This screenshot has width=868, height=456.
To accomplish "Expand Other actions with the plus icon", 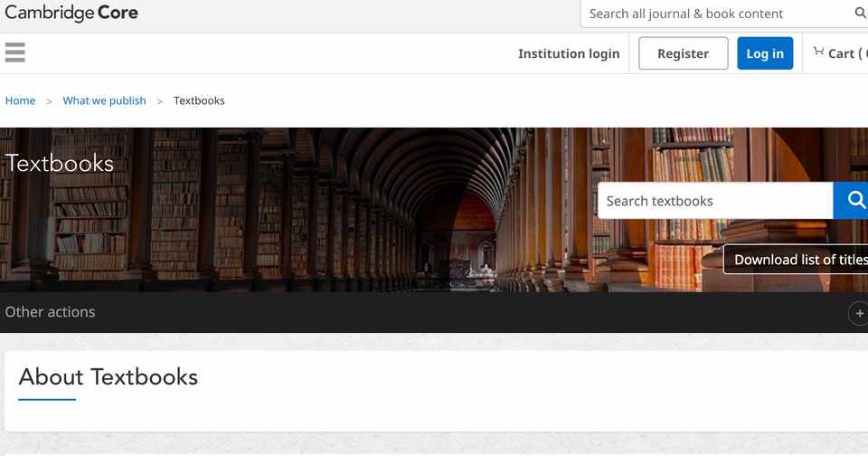I will [859, 313].
